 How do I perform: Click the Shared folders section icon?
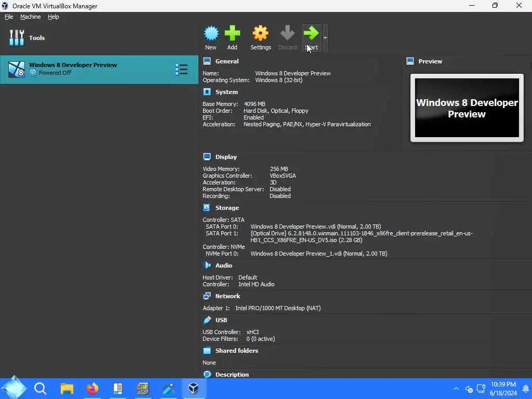click(x=207, y=351)
